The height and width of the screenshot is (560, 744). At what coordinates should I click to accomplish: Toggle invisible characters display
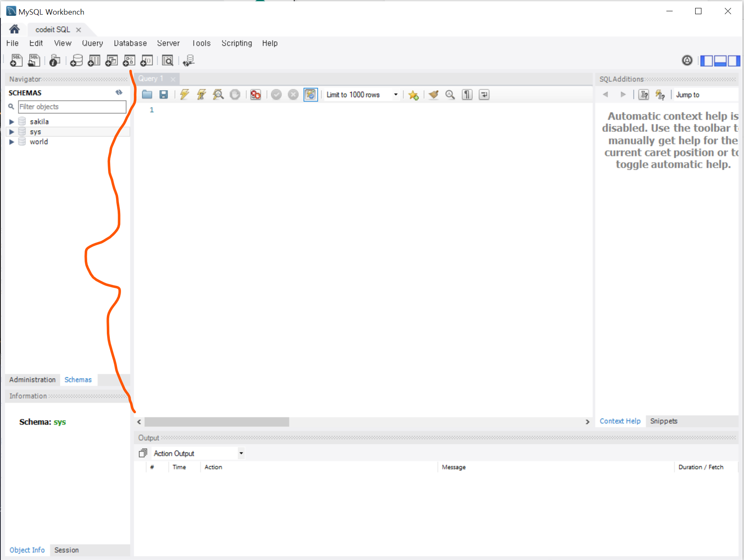tap(467, 95)
